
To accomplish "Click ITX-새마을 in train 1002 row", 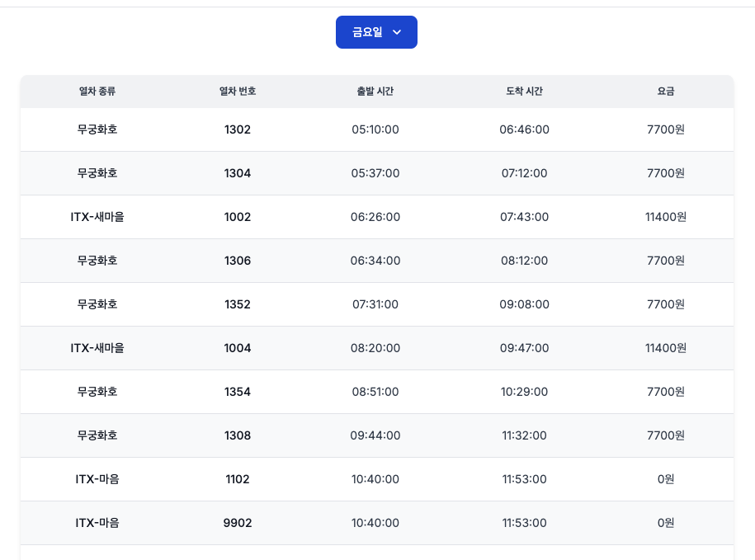I will 97,217.
